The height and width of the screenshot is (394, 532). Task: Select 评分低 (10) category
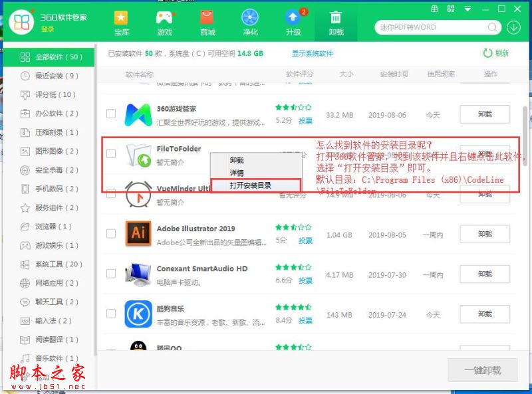(49, 94)
